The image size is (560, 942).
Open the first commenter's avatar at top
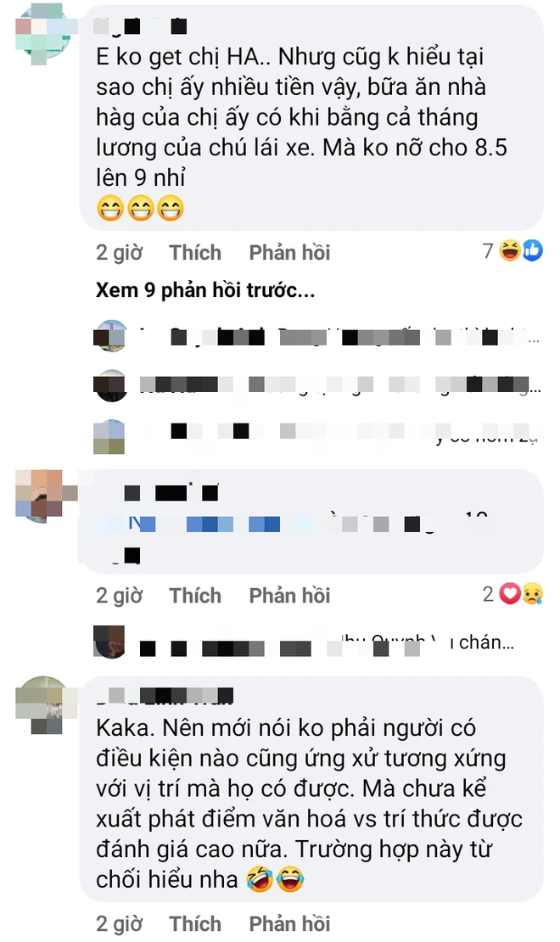[42, 33]
